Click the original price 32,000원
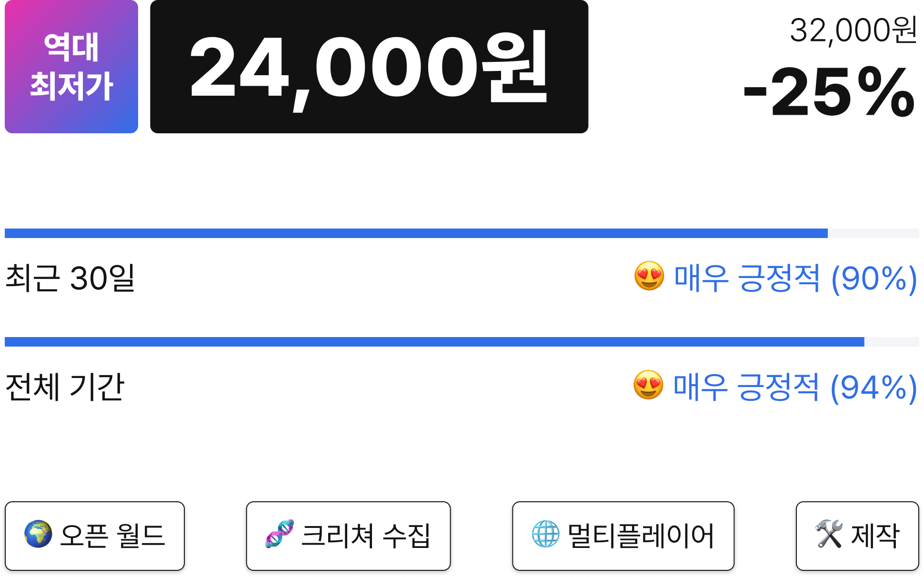This screenshot has width=924, height=577. click(x=853, y=30)
